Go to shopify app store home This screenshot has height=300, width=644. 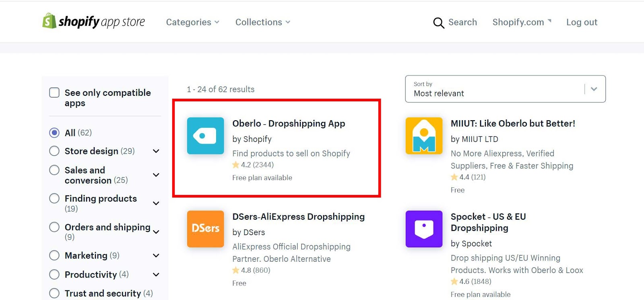[x=93, y=21]
